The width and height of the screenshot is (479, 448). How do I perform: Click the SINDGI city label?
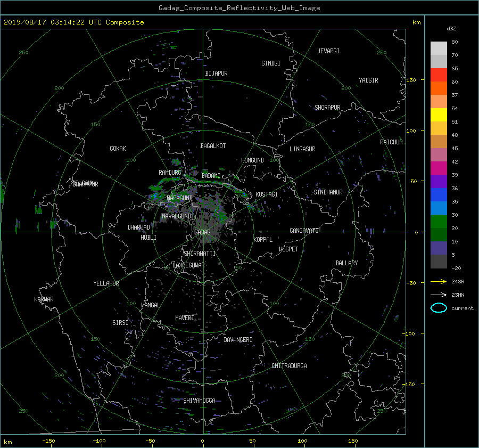pos(271,63)
